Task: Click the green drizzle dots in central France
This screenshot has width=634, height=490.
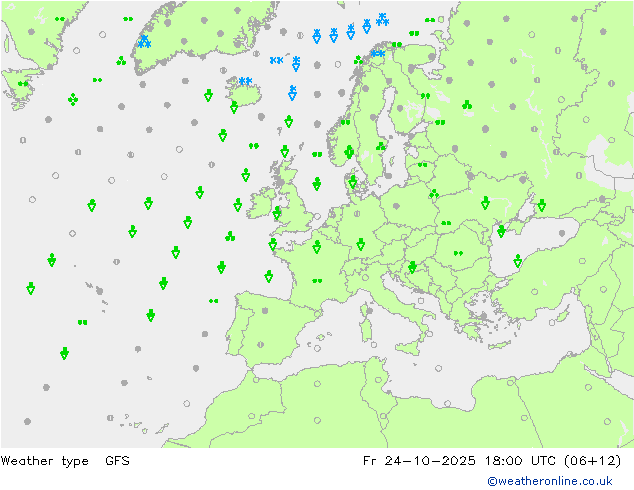Action: tap(317, 281)
